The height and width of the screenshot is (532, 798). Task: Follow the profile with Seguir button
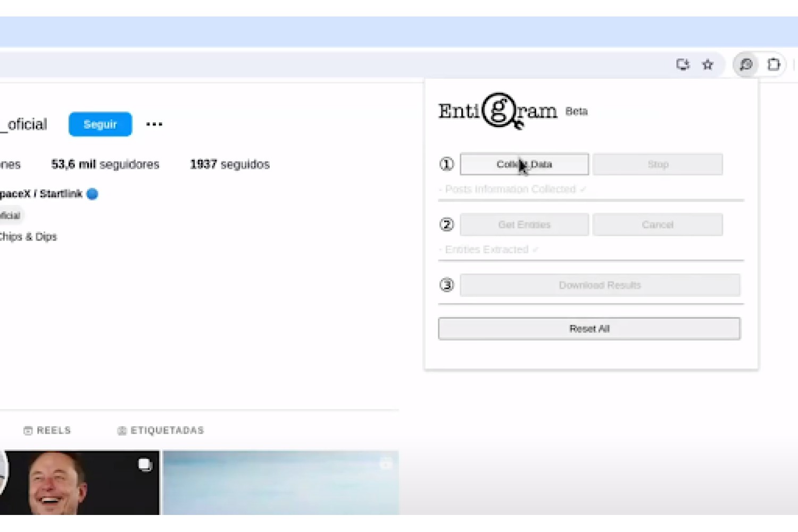pos(100,124)
